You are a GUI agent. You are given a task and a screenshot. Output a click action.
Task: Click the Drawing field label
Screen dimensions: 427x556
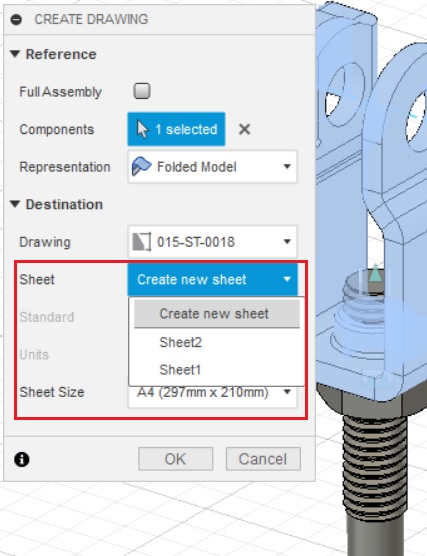click(45, 242)
